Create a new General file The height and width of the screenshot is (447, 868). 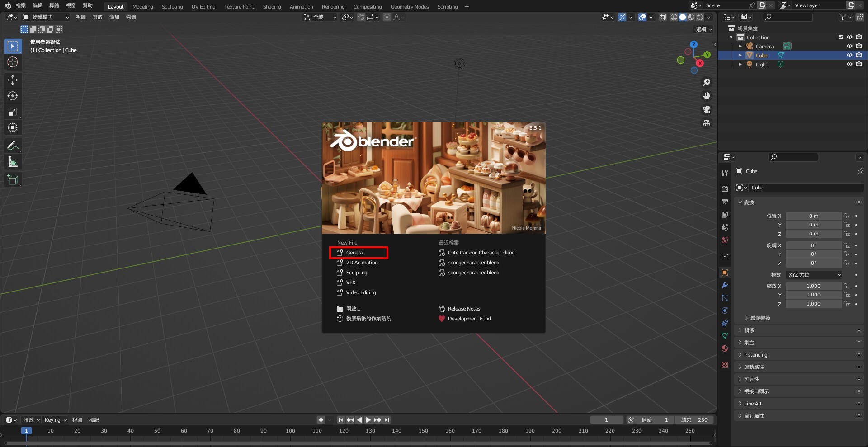click(x=355, y=253)
